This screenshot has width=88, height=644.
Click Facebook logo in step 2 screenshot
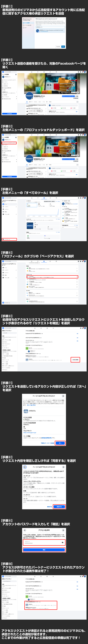[3, 72]
